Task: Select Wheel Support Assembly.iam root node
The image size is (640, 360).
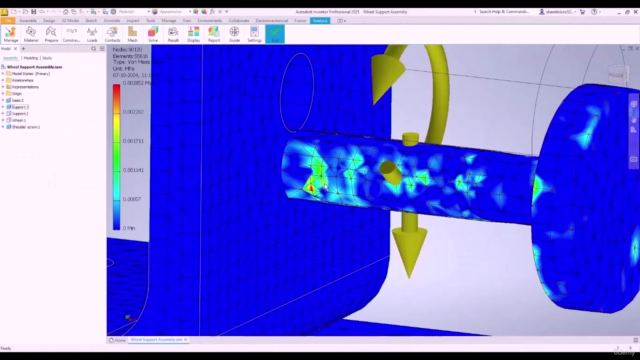Action: click(34, 67)
